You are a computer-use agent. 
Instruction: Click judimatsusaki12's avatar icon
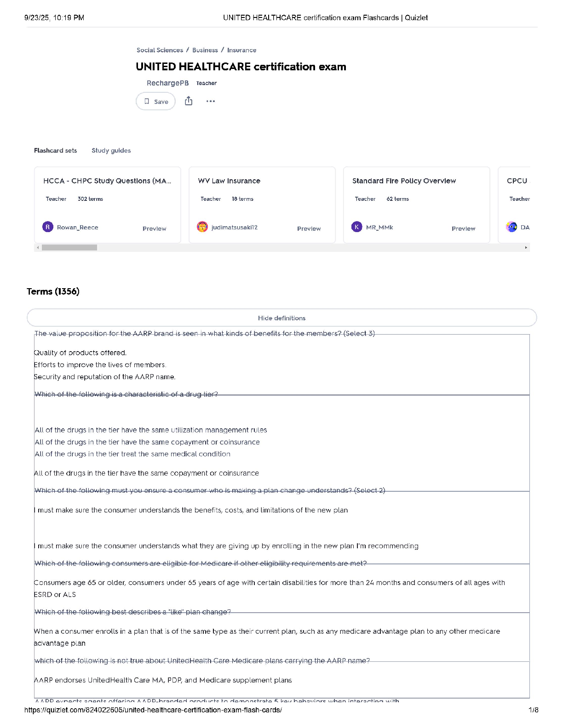point(202,227)
